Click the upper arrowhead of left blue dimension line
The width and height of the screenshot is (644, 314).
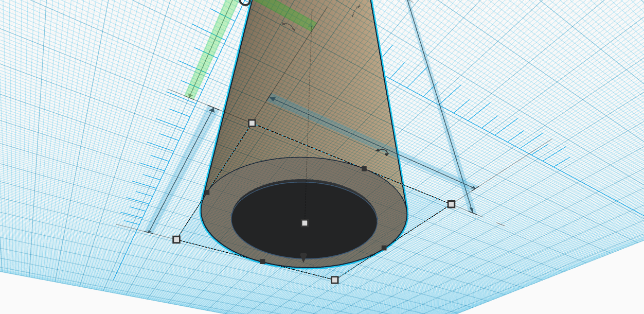pyautogui.click(x=211, y=110)
